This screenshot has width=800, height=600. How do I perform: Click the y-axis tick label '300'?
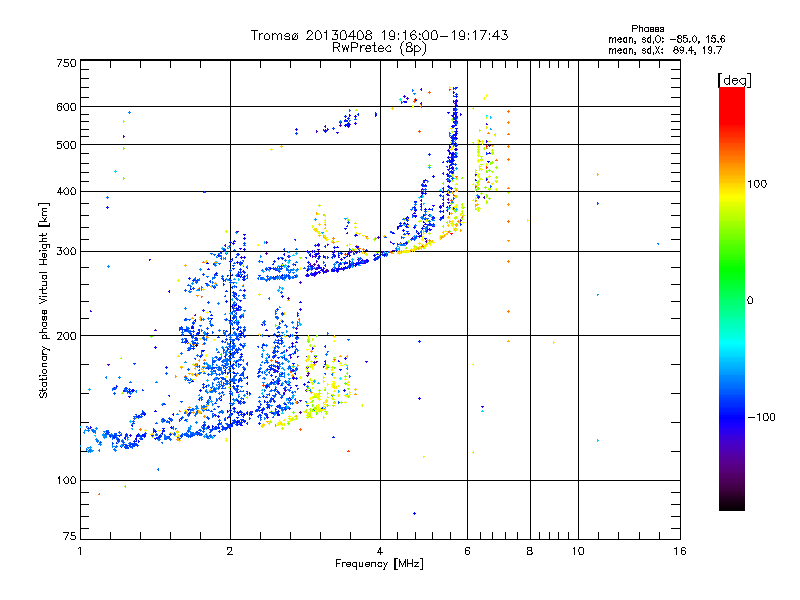click(66, 252)
